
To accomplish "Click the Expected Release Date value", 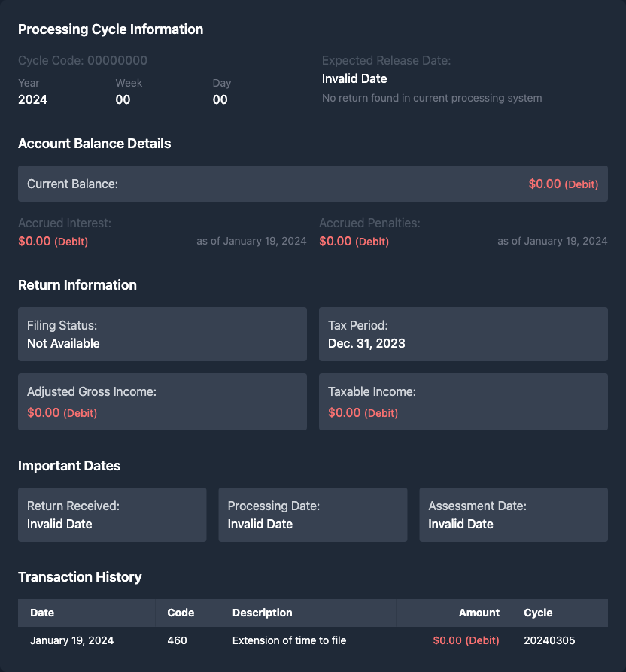I will pyautogui.click(x=354, y=78).
